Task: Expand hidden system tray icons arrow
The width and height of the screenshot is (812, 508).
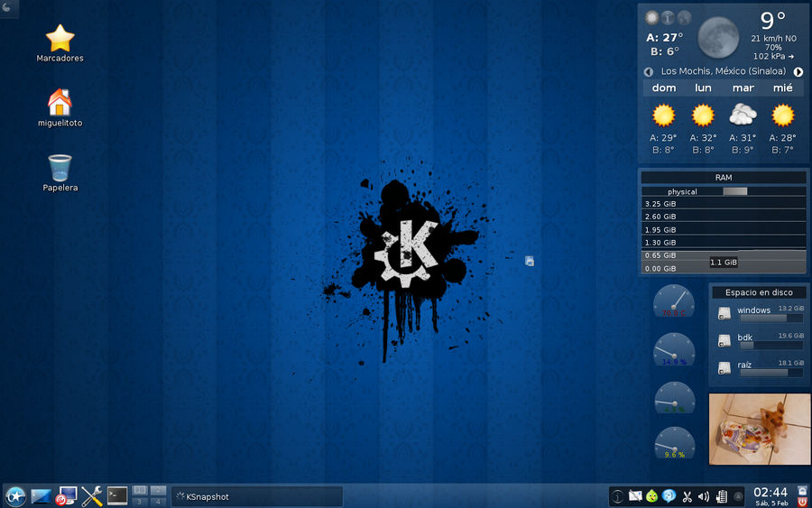Action: (x=738, y=496)
